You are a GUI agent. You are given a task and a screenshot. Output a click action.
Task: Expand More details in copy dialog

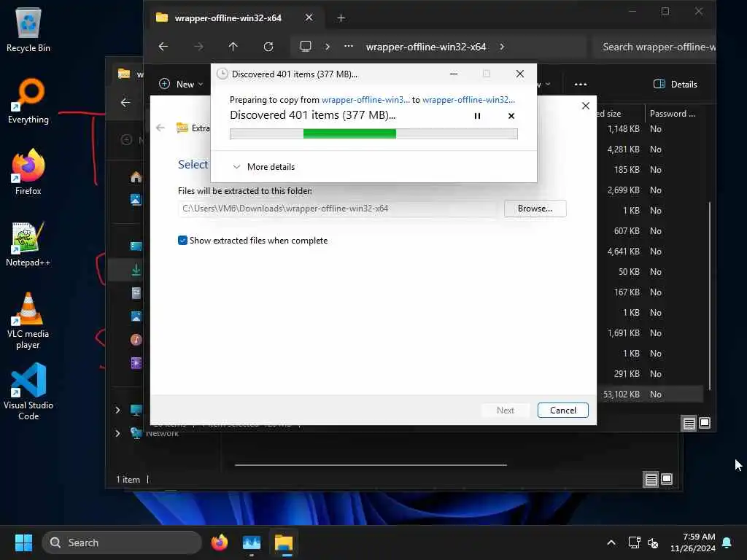pyautogui.click(x=263, y=167)
